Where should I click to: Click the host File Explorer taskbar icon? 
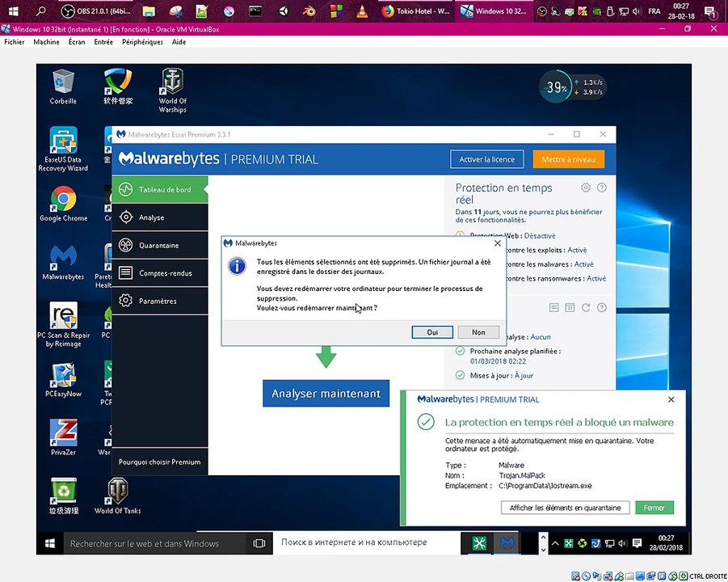pos(149,11)
